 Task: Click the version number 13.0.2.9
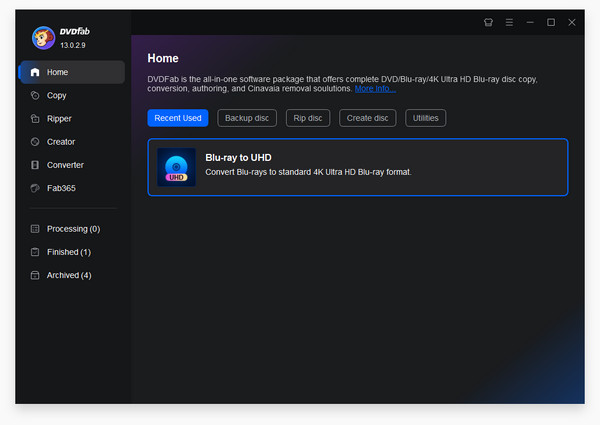[73, 45]
